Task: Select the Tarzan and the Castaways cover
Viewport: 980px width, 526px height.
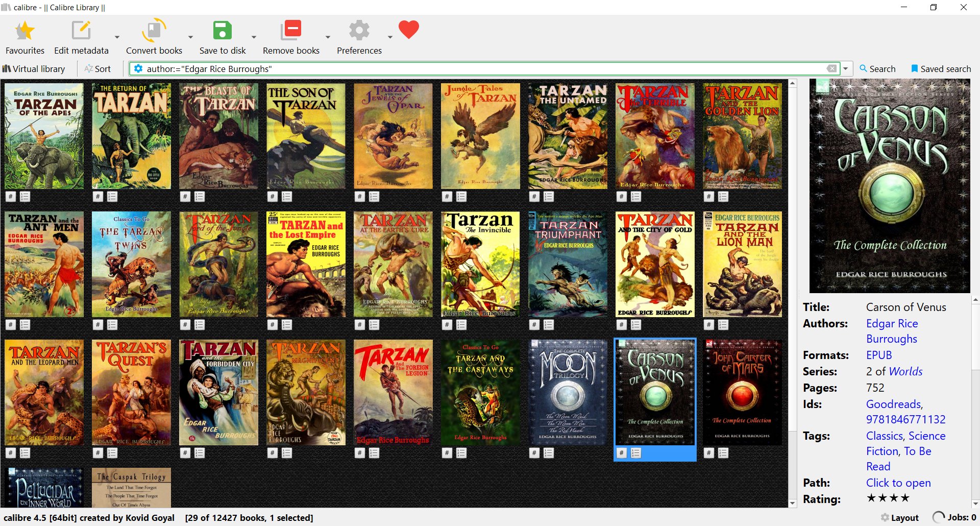Action: point(480,393)
